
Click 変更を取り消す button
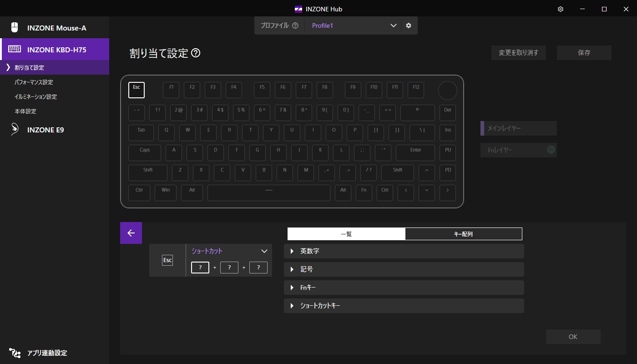519,53
